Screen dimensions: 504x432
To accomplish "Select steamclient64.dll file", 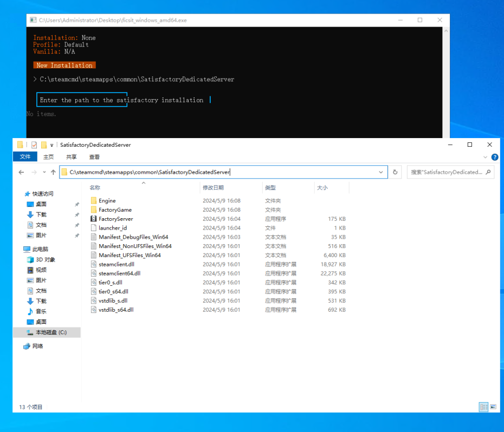I will pyautogui.click(x=119, y=273).
